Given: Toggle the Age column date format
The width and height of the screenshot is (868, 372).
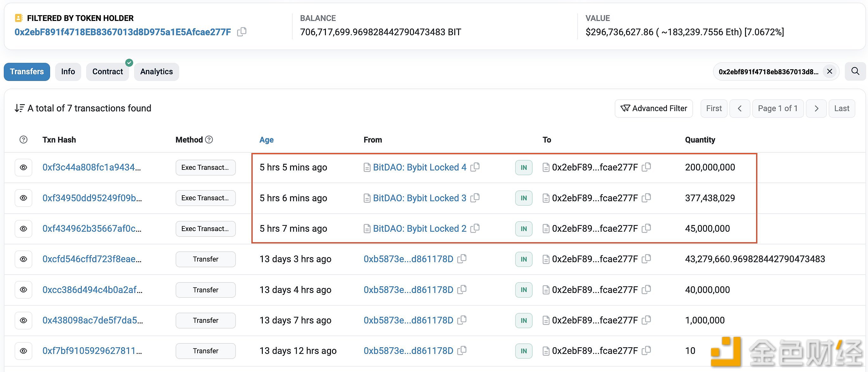Looking at the screenshot, I should coord(266,140).
